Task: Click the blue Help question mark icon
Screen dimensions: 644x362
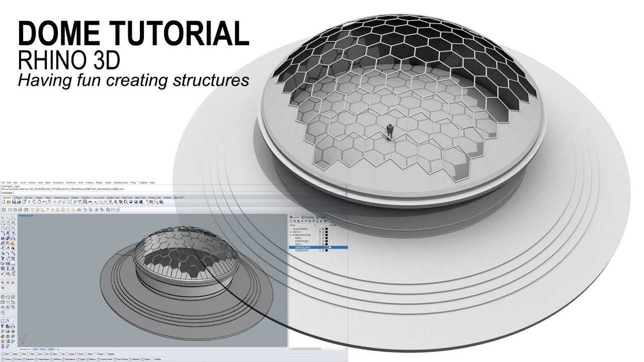Action: (161, 202)
